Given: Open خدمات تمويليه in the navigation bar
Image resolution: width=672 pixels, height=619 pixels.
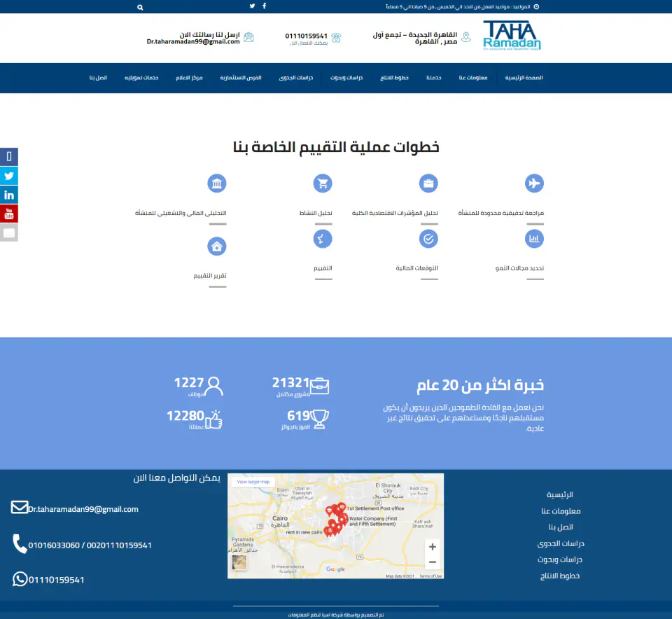Looking at the screenshot, I should tap(141, 78).
